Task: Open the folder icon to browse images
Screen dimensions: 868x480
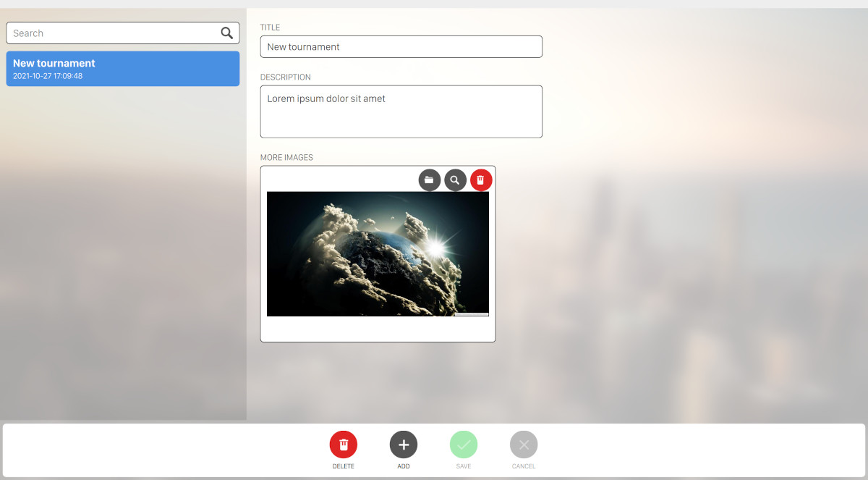Action: 430,180
